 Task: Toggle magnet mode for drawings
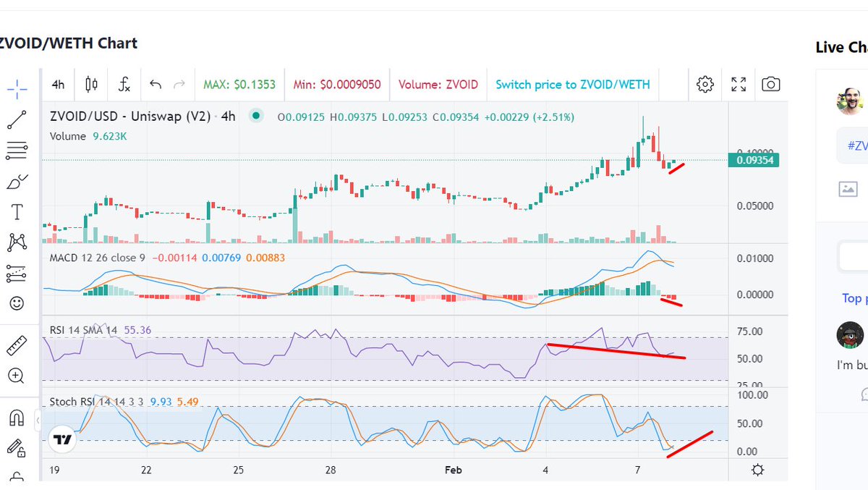(17, 418)
